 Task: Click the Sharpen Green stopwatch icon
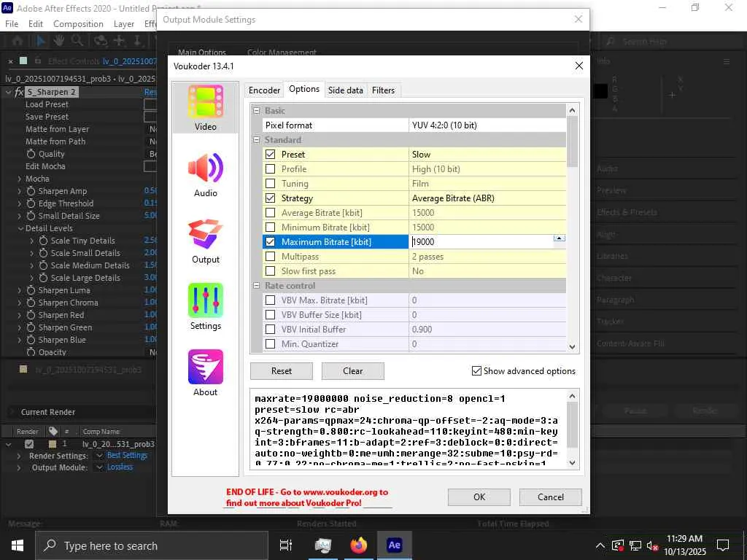click(x=31, y=327)
